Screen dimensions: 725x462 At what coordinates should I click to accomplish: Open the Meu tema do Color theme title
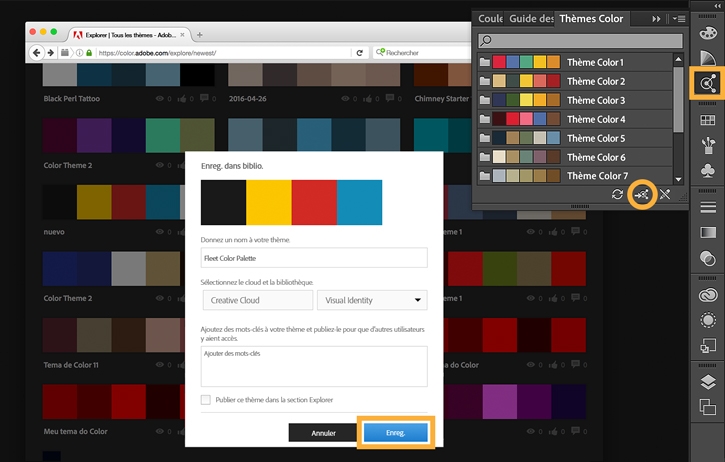(x=75, y=431)
